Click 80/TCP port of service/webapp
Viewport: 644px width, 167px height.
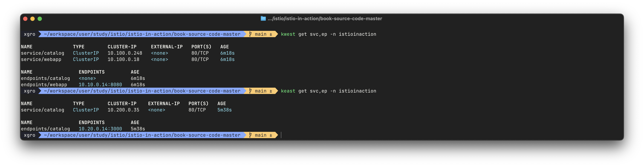tap(200, 59)
